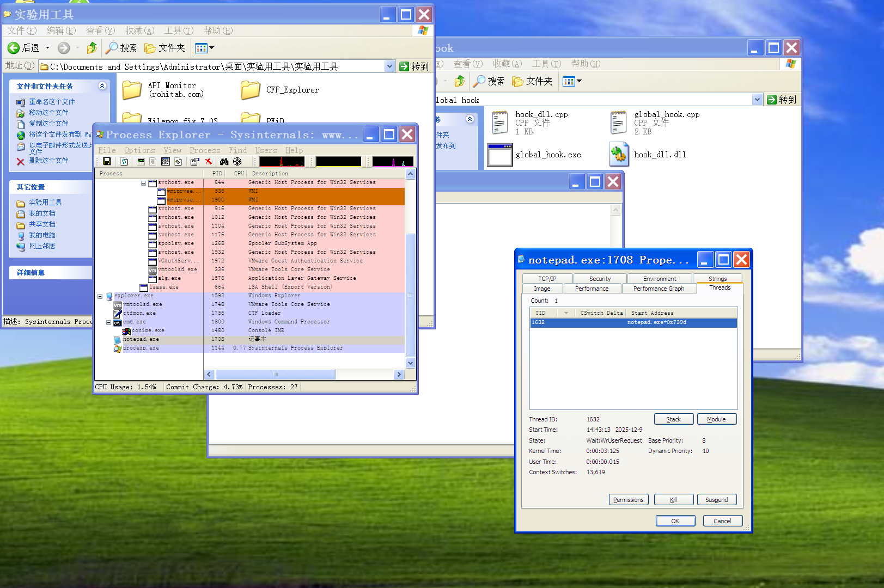The height and width of the screenshot is (588, 884).
Task: Open Properties icon in Process Explorer toolbar
Action: 194,162
